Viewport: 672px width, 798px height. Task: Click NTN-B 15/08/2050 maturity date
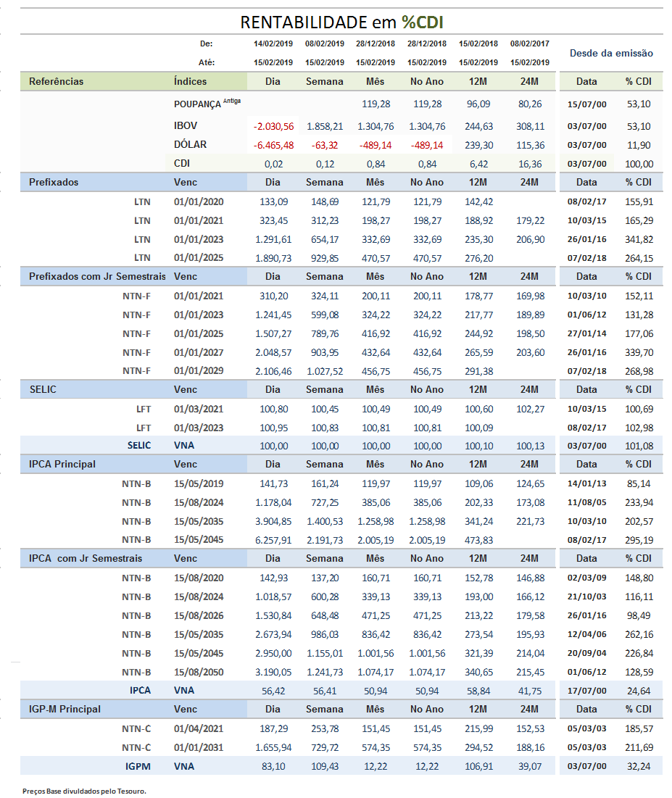point(199,672)
